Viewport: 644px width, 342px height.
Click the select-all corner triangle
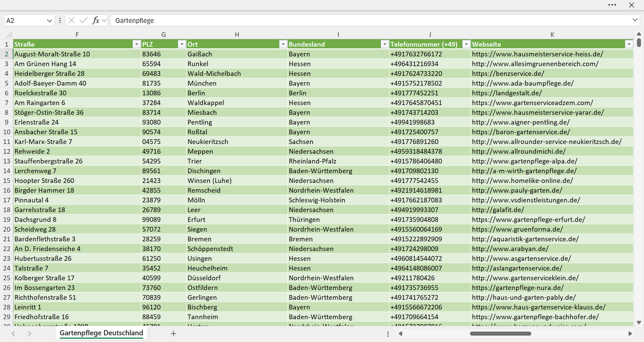9,35
